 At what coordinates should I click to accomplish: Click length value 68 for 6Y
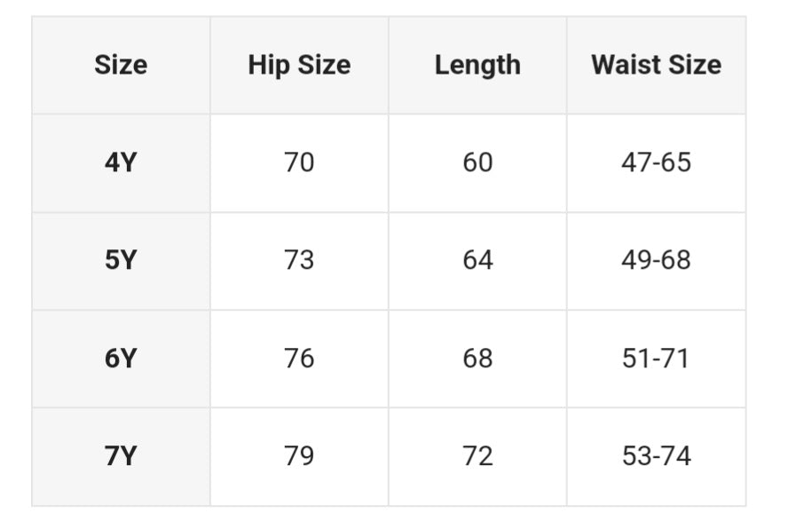(x=477, y=359)
